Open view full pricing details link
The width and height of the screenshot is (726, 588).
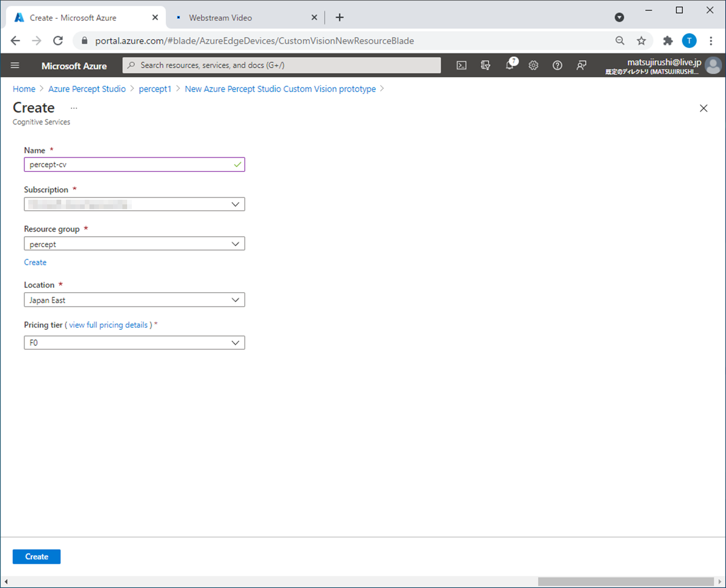[108, 325]
